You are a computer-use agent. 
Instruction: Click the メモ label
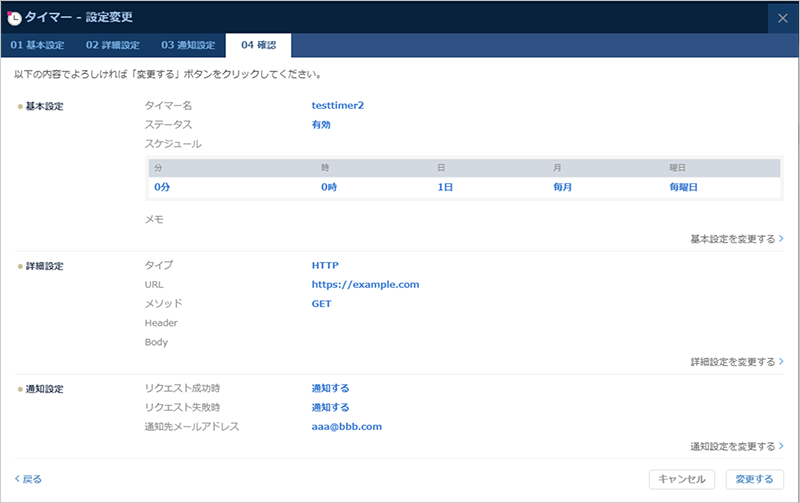tap(154, 219)
